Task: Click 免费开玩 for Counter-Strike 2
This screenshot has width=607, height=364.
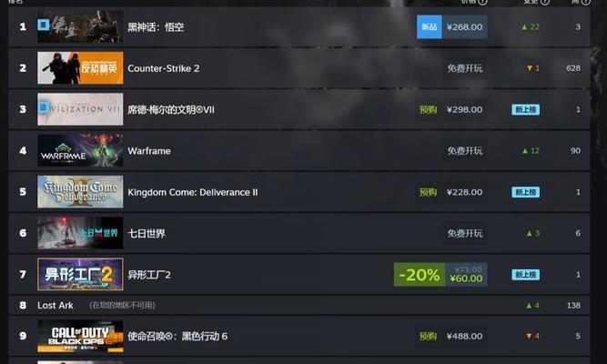Action: click(x=464, y=68)
